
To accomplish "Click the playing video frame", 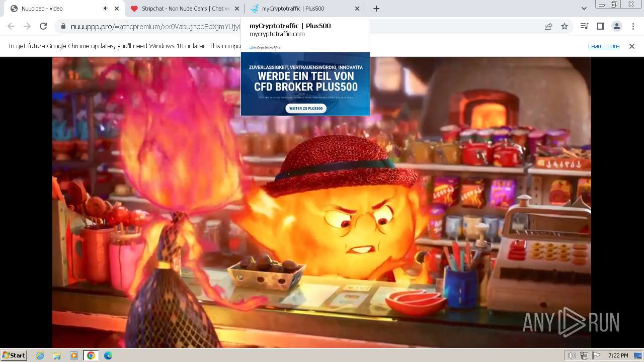I will point(321,202).
